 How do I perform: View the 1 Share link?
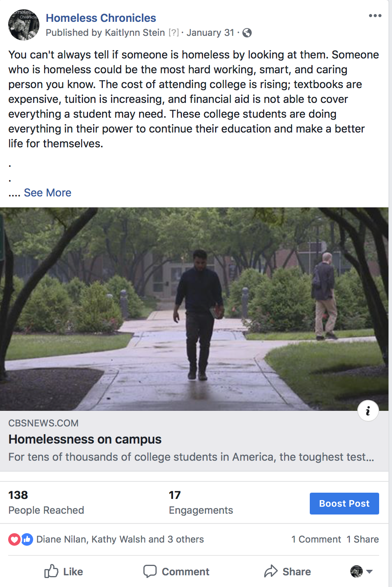(363, 539)
